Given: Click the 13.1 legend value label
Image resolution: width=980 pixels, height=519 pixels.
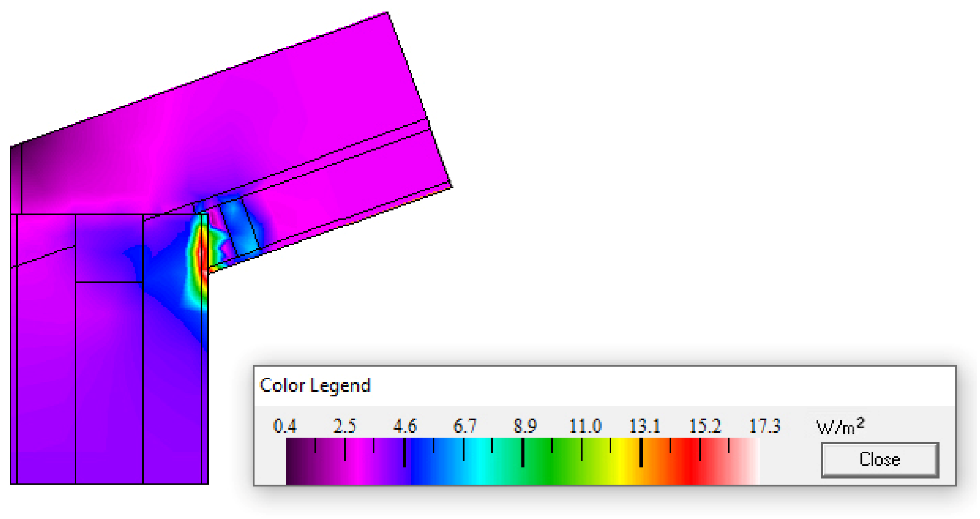Looking at the screenshot, I should [x=644, y=426].
